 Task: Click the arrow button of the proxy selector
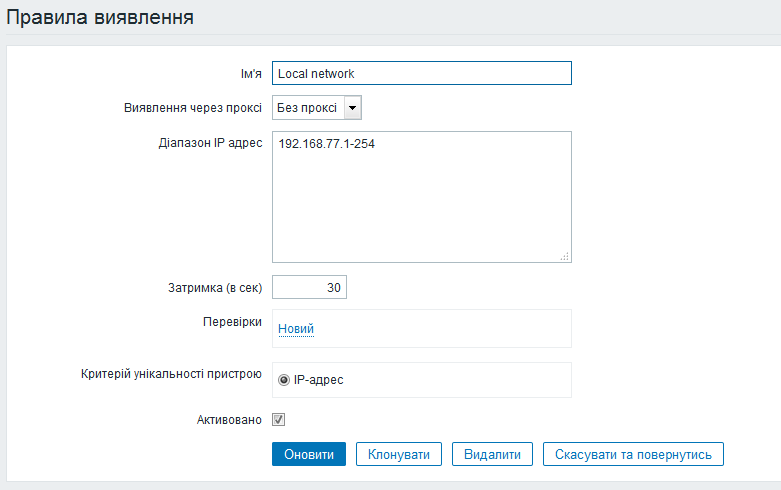pos(352,108)
